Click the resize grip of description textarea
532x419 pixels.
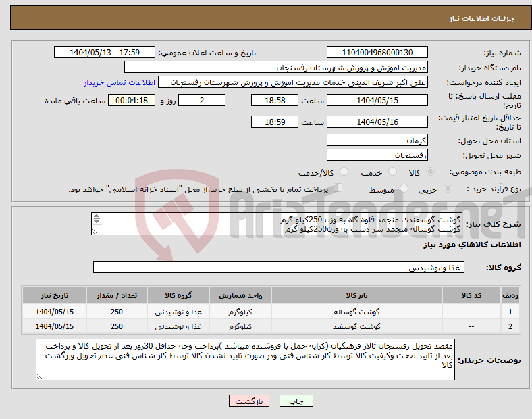95,232
